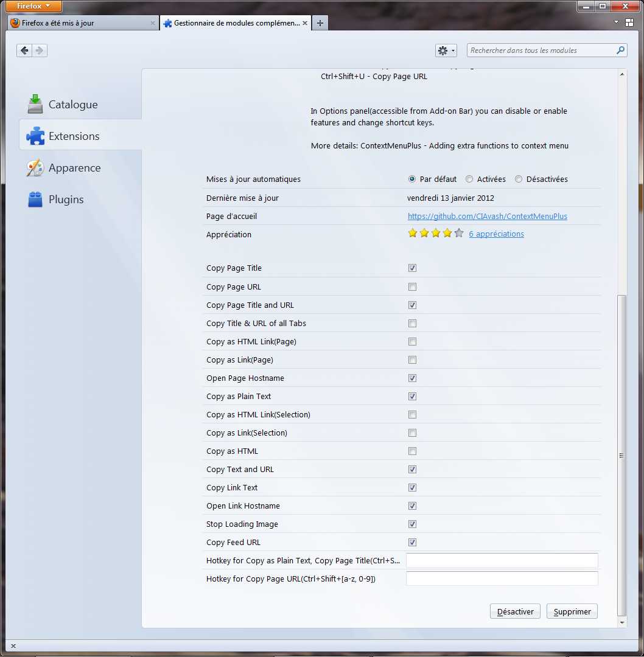Click the back navigation arrow
This screenshot has width=644, height=657.
click(x=24, y=50)
